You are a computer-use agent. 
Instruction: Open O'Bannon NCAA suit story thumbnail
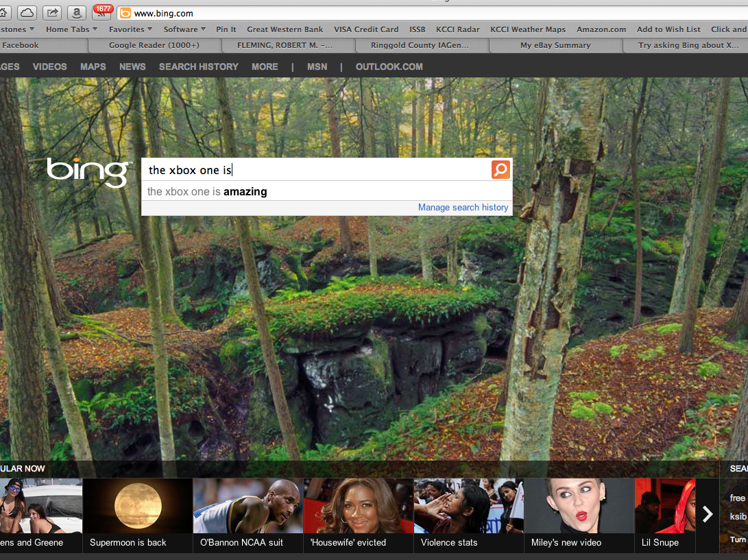pos(248,515)
